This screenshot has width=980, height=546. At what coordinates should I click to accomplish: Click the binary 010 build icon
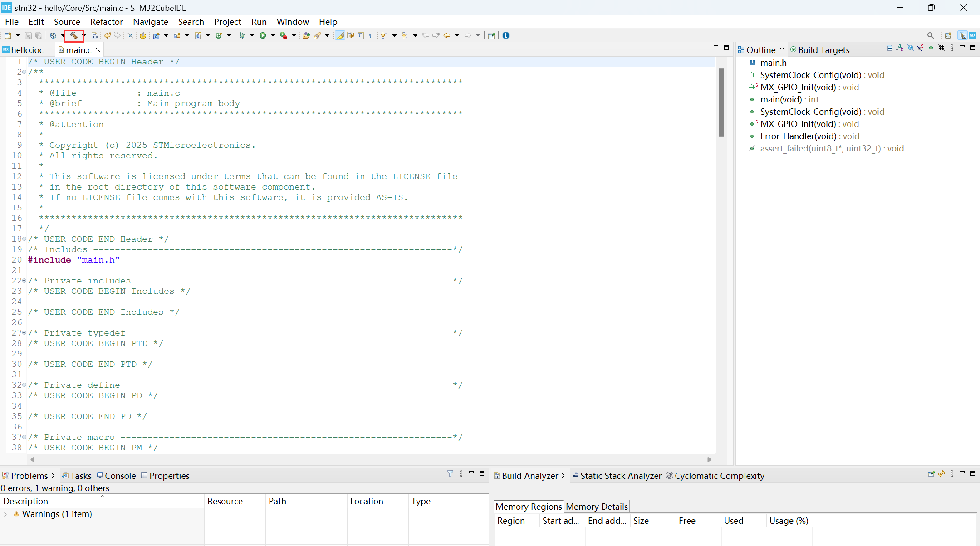click(94, 35)
